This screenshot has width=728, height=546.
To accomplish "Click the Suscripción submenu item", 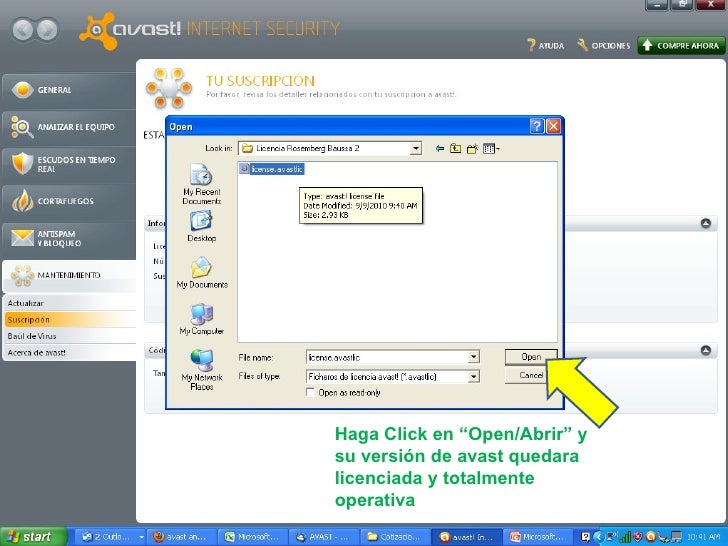I will coord(70,319).
